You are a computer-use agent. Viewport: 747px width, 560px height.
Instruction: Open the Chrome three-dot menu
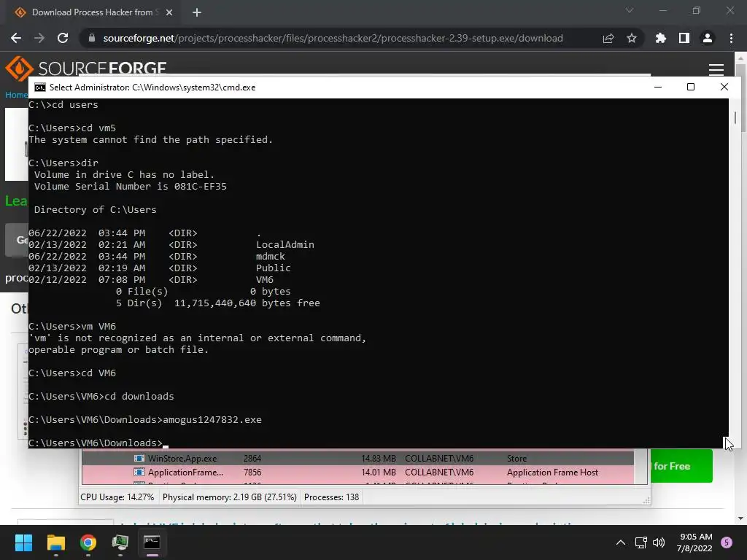pyautogui.click(x=731, y=38)
